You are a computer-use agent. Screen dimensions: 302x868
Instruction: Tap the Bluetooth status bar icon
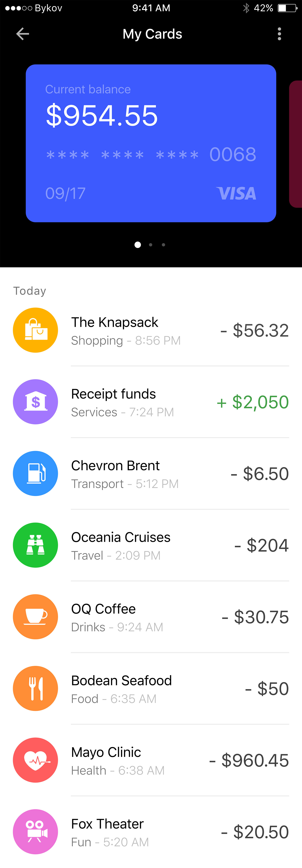[x=246, y=8]
